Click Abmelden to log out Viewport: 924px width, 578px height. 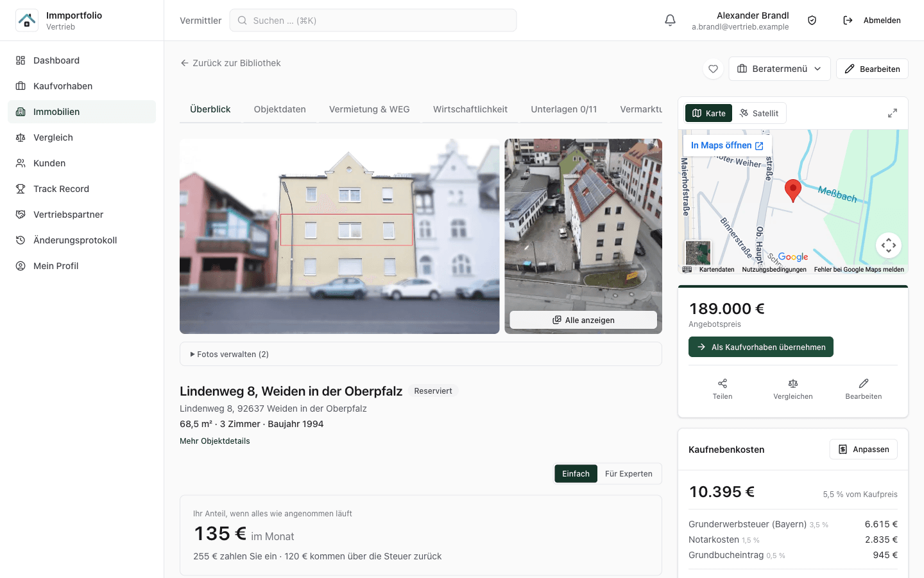pyautogui.click(x=871, y=21)
